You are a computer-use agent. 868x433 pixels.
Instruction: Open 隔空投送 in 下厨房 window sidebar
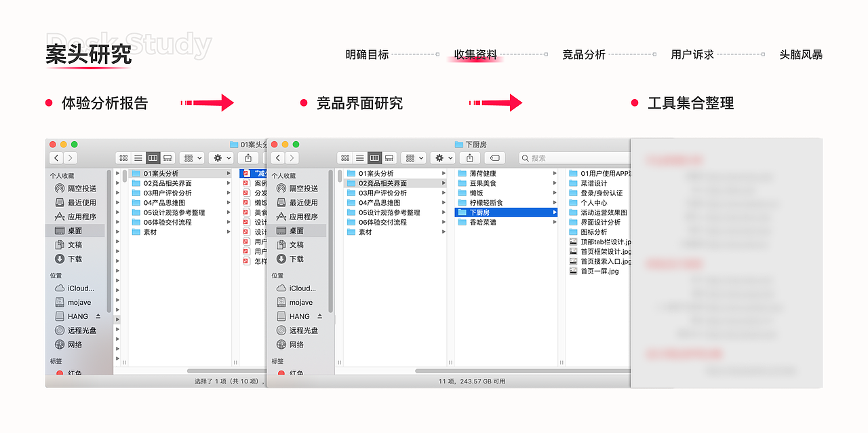(298, 188)
